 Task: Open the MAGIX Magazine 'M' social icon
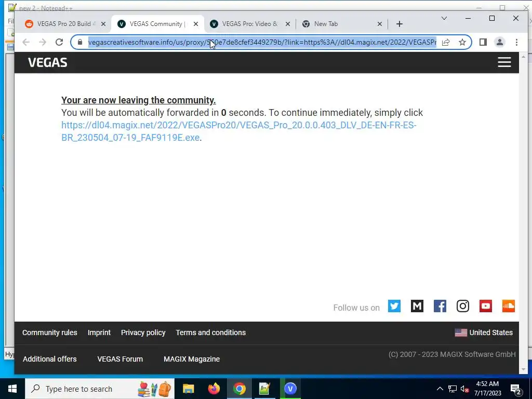tap(417, 306)
